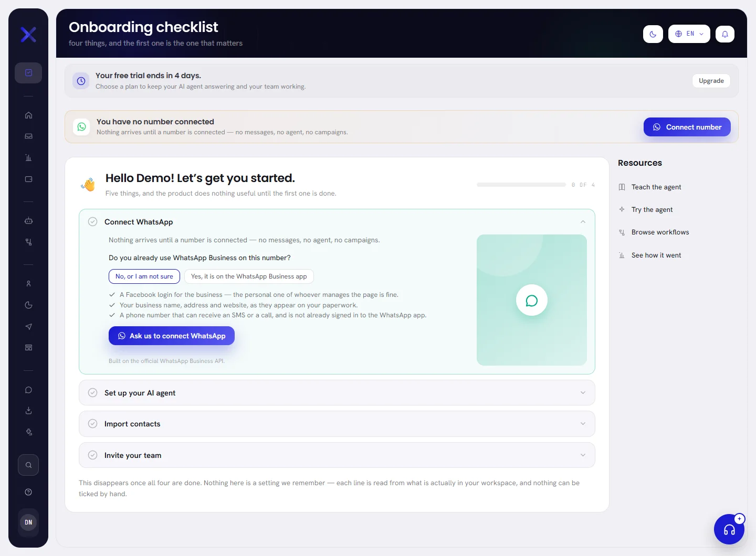Image resolution: width=756 pixels, height=556 pixels.
Task: Open the templates layout icon in sidebar
Action: pos(28,348)
